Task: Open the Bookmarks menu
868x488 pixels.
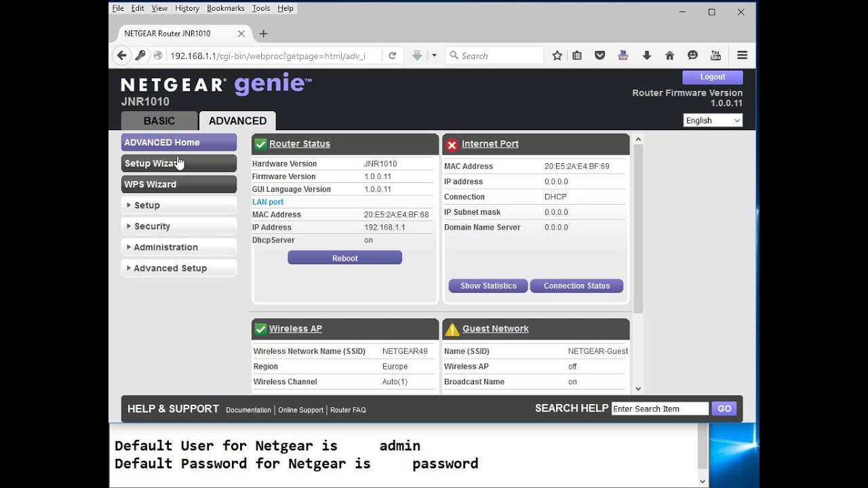Action: 226,8
